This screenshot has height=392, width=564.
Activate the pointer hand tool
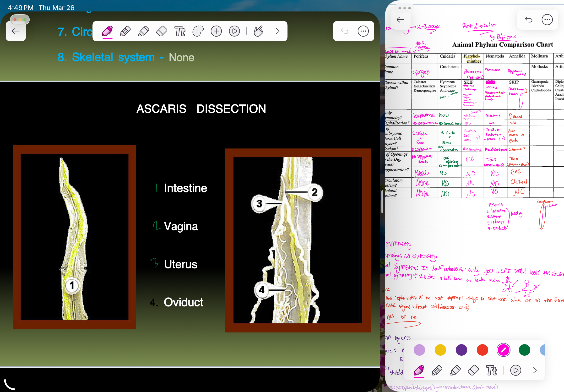point(258,31)
